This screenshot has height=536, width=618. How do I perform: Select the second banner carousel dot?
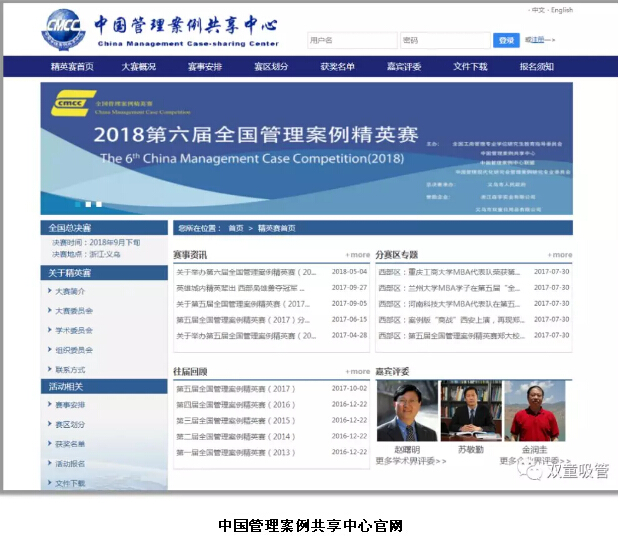(88, 204)
